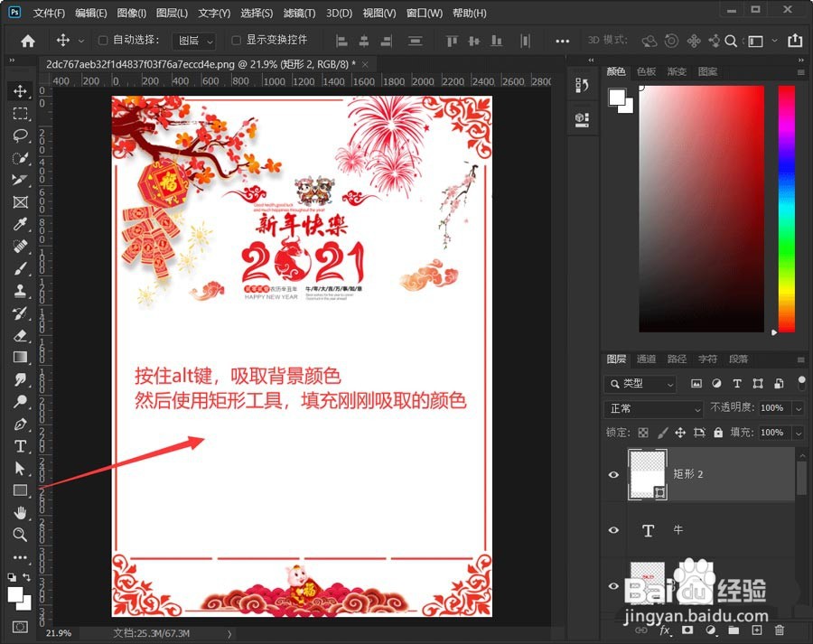This screenshot has width=813, height=644.
Task: Click the Home icon in options bar
Action: point(27,41)
